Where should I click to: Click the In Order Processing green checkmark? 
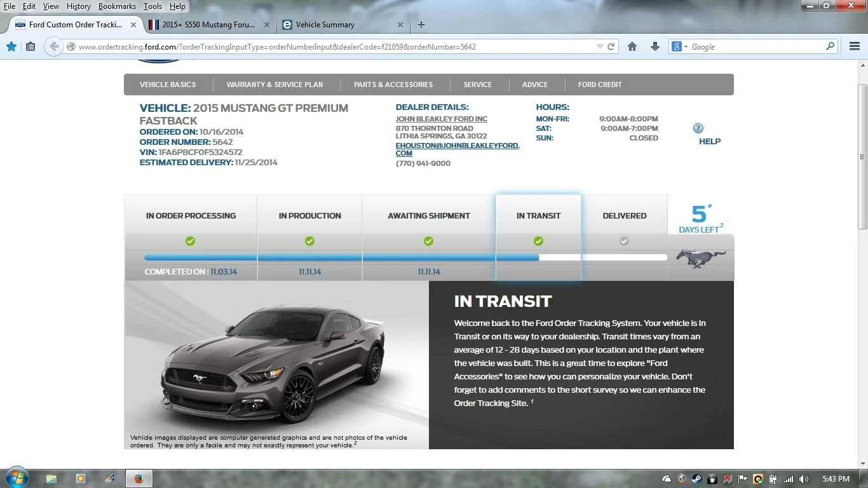[x=190, y=241]
